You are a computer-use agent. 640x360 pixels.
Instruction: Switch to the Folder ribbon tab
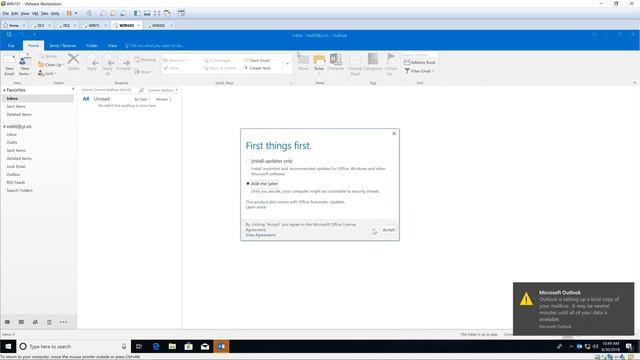[92, 46]
